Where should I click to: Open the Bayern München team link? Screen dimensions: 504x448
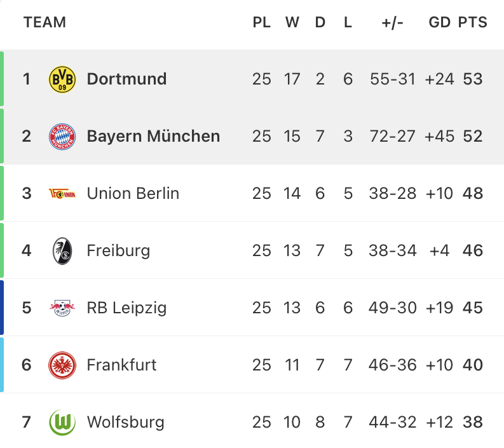(153, 136)
